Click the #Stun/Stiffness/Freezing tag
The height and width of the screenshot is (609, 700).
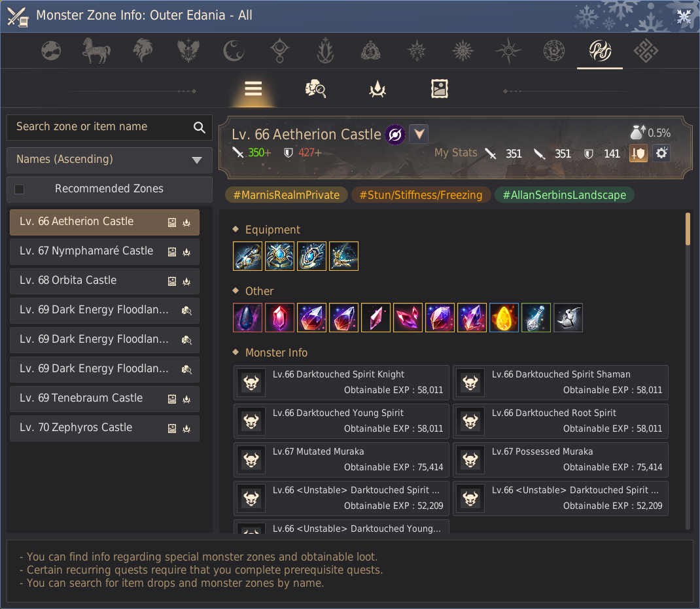(421, 195)
